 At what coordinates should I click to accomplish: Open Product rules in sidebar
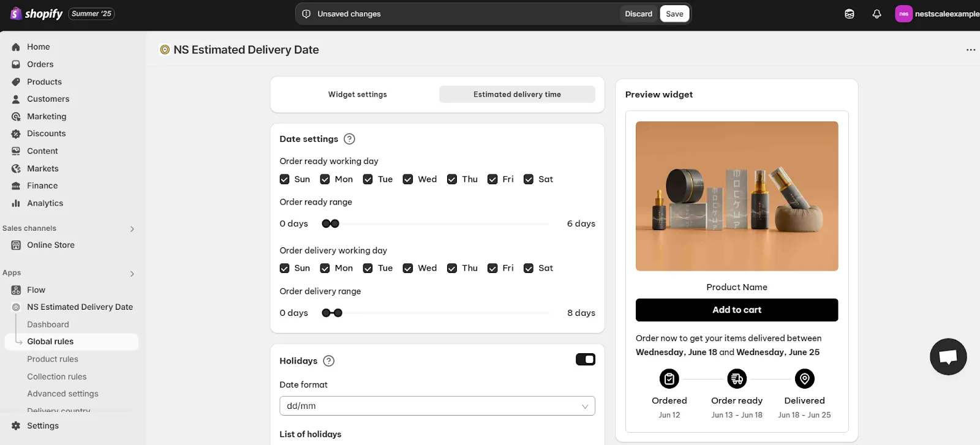click(x=53, y=359)
